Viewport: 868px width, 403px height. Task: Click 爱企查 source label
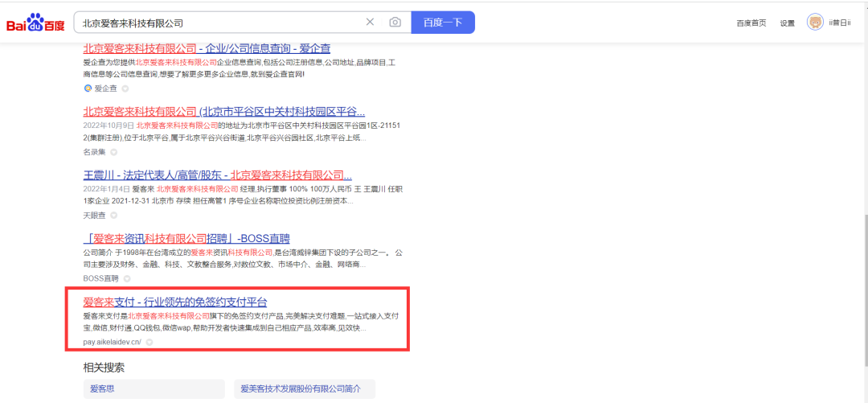click(106, 88)
